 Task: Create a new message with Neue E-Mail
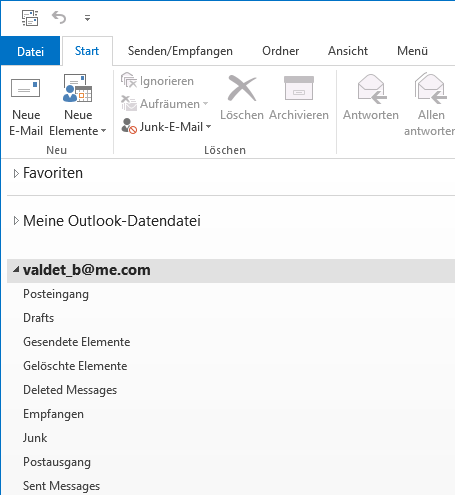26,105
